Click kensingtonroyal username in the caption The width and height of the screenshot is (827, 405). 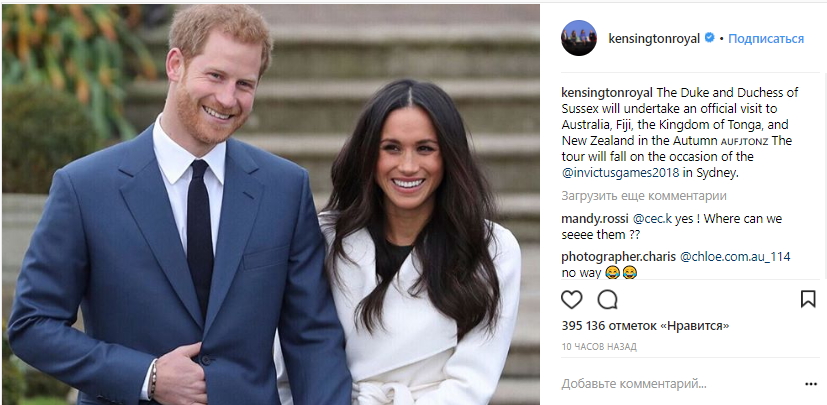tap(608, 93)
